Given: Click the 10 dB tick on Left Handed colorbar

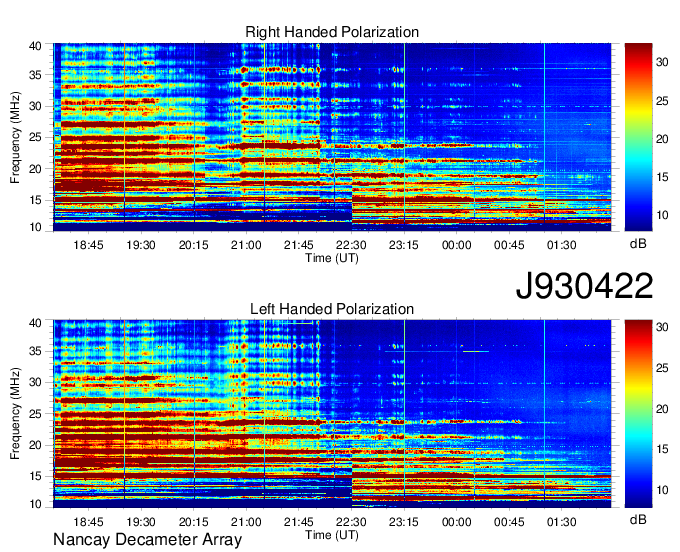Looking at the screenshot, I should tap(662, 490).
